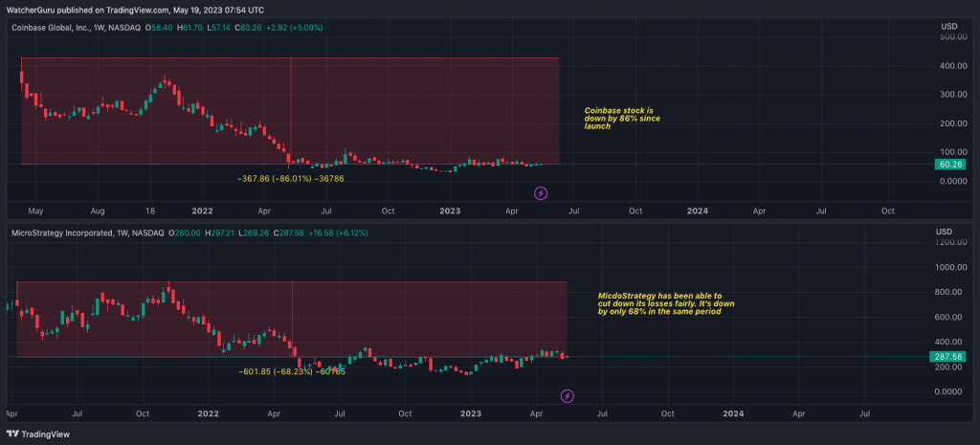Click the 1000.00 price axis label
The image size is (980, 445).
coord(950,268)
